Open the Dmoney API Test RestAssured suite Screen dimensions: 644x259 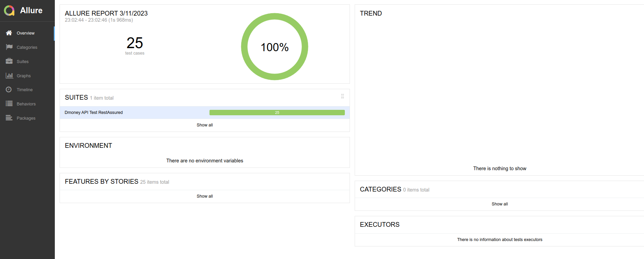pyautogui.click(x=205, y=113)
